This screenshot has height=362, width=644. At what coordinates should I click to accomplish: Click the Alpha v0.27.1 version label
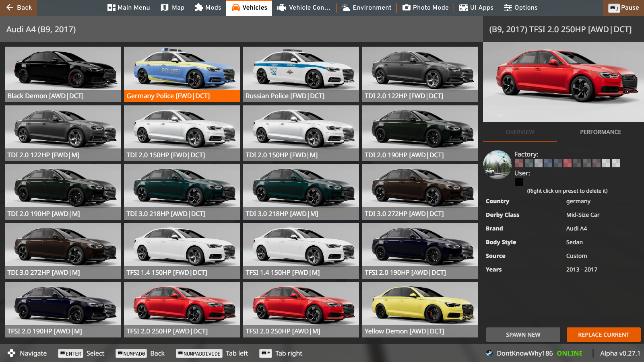620,353
